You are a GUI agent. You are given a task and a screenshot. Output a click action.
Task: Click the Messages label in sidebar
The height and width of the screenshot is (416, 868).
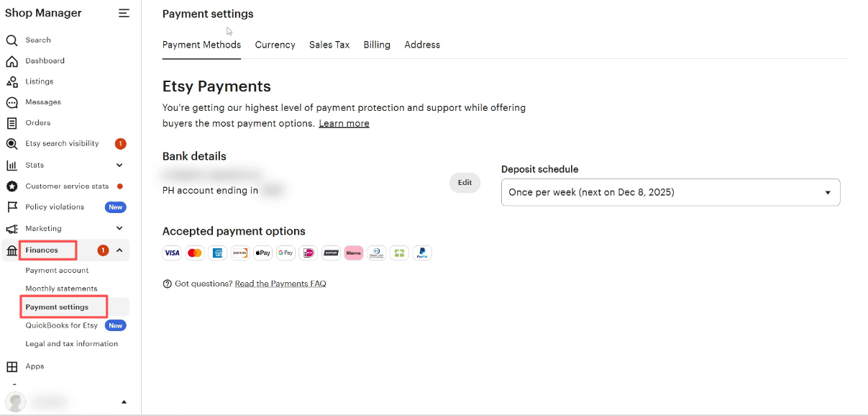(43, 102)
